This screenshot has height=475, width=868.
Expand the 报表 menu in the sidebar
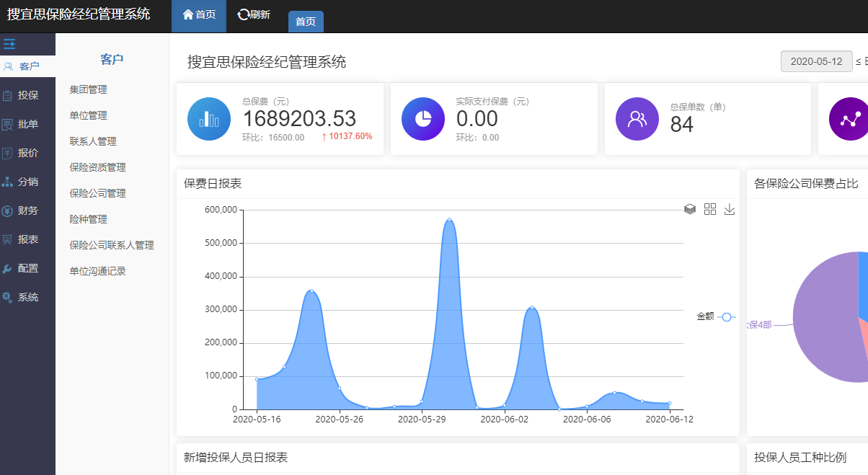(x=27, y=239)
